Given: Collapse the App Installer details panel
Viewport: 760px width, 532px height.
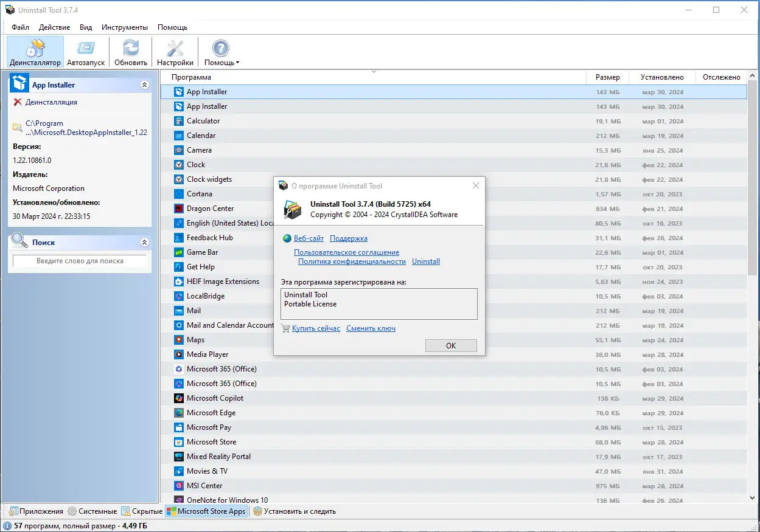Looking at the screenshot, I should 144,85.
